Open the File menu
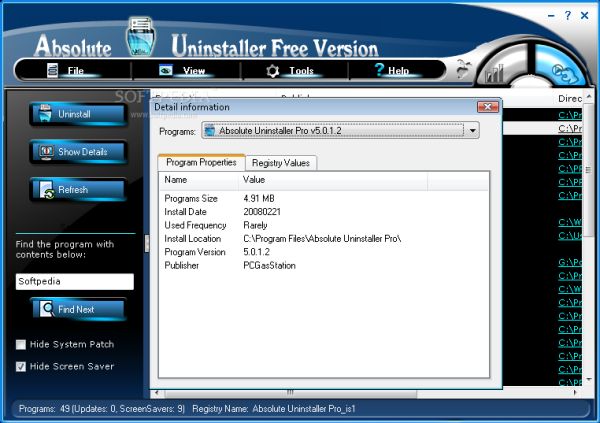This screenshot has width=600, height=423. click(75, 71)
